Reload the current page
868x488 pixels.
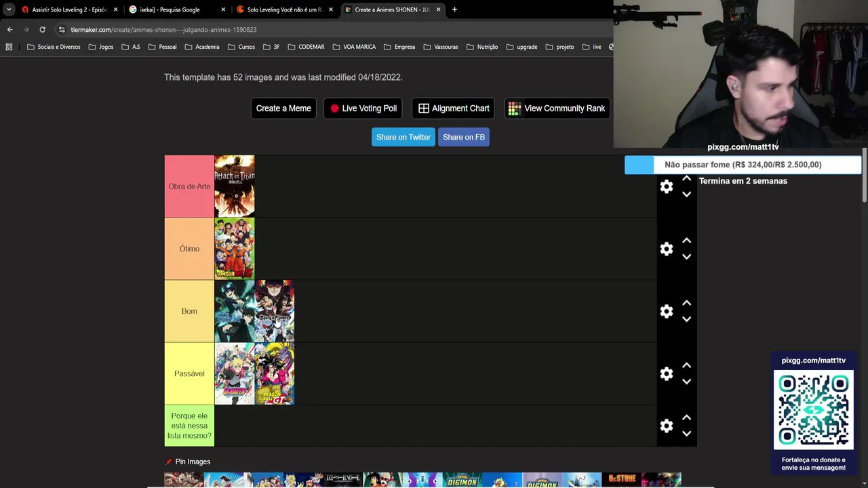pyautogui.click(x=42, y=30)
